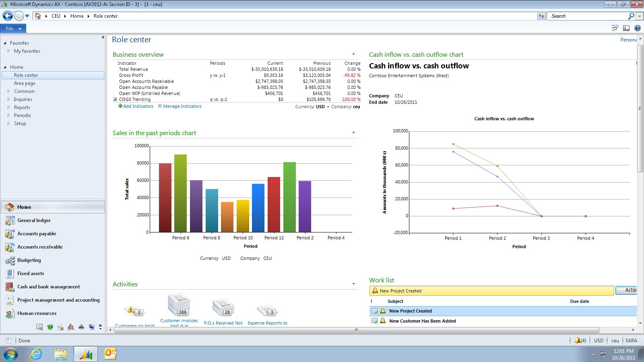Click inside the Search field
This screenshot has width=644, height=362.
588,16
